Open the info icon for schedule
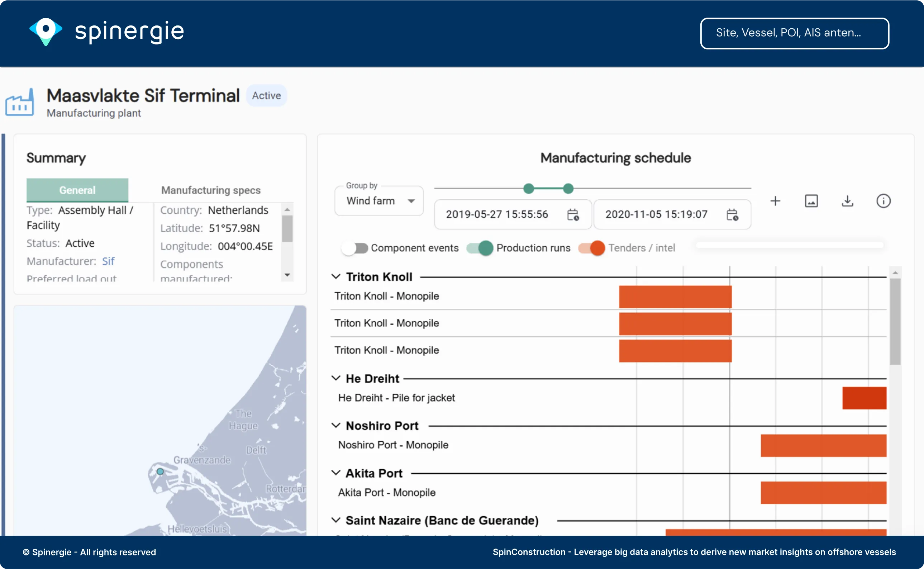 pos(883,201)
